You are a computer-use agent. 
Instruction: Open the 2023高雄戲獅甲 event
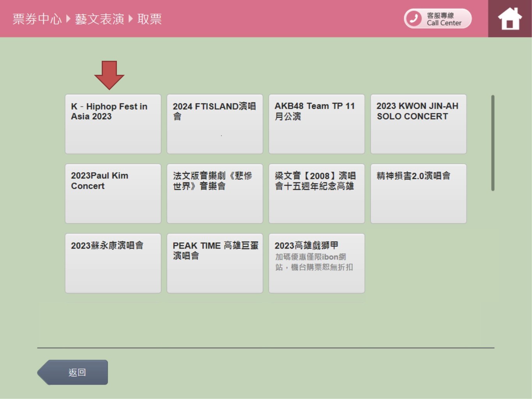[x=316, y=263]
